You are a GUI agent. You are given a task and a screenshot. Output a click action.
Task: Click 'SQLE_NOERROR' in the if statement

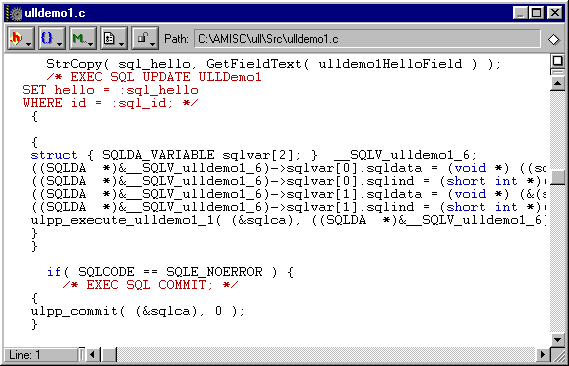[x=214, y=272]
